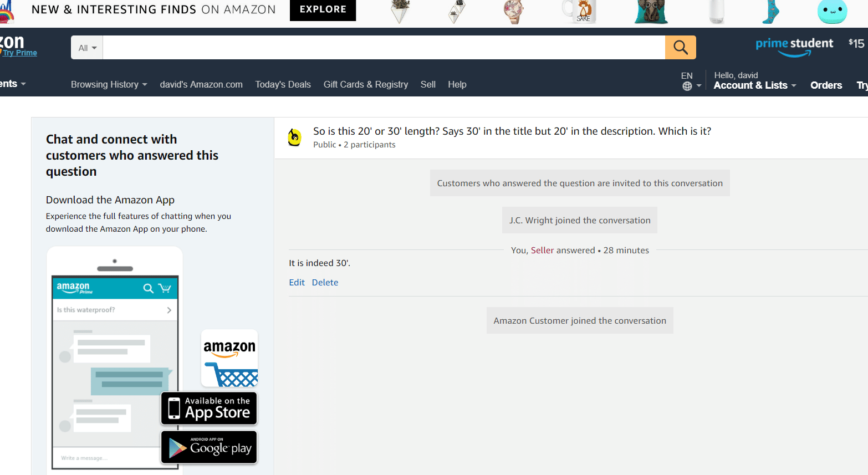Image resolution: width=868 pixels, height=475 pixels.
Task: Click the EXPLORE banner button
Action: pos(323,10)
